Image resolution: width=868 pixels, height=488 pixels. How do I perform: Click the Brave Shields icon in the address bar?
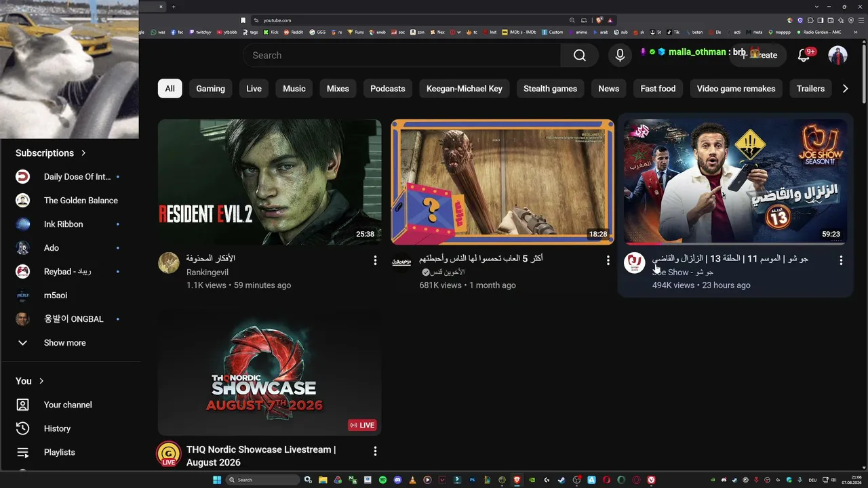(x=599, y=20)
